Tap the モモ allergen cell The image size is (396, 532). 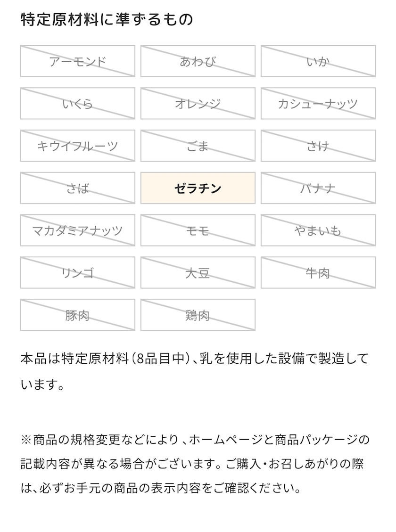[198, 230]
